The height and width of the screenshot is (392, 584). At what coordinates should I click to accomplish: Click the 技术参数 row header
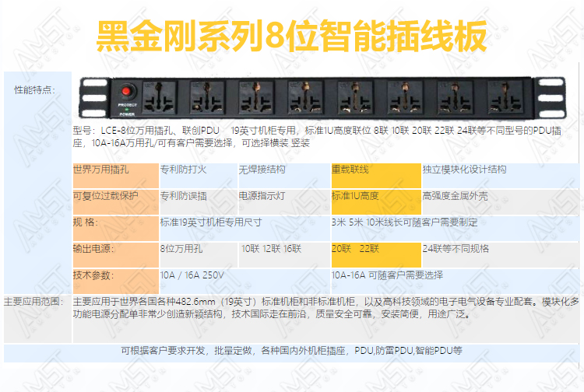click(x=116, y=282)
